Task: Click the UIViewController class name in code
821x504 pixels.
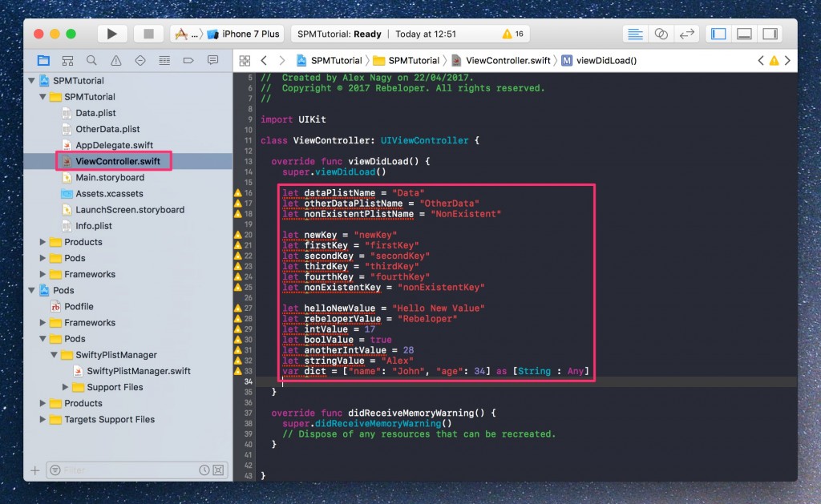Action: [425, 140]
